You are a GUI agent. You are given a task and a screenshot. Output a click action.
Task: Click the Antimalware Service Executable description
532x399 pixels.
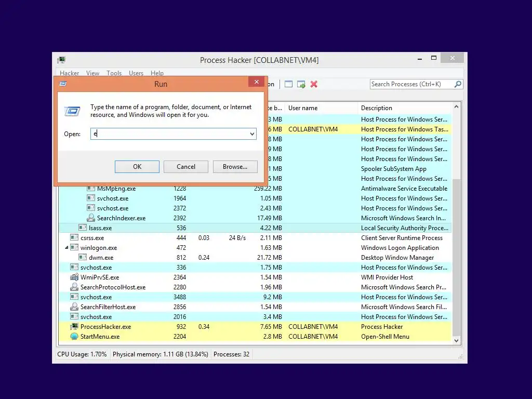404,188
